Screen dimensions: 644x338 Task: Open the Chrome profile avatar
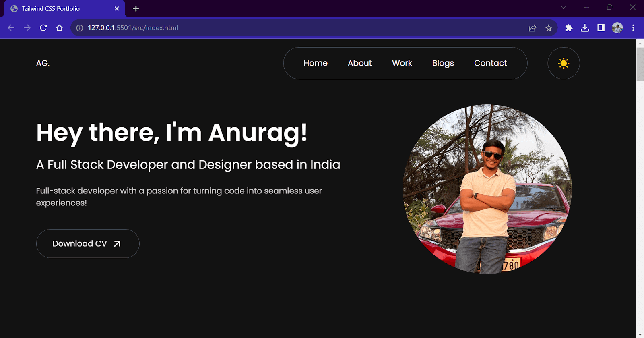coord(617,28)
